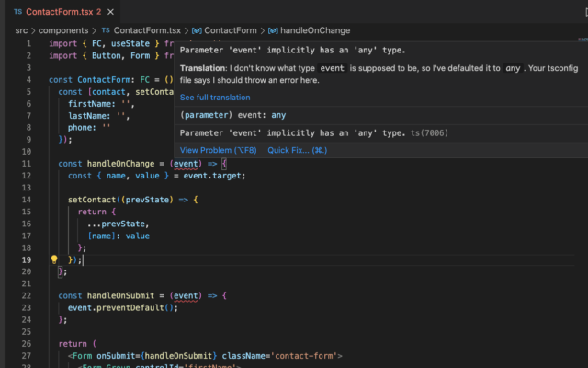This screenshot has width=588, height=368.
Task: Click 'lastName' property on line 7
Action: 89,116
